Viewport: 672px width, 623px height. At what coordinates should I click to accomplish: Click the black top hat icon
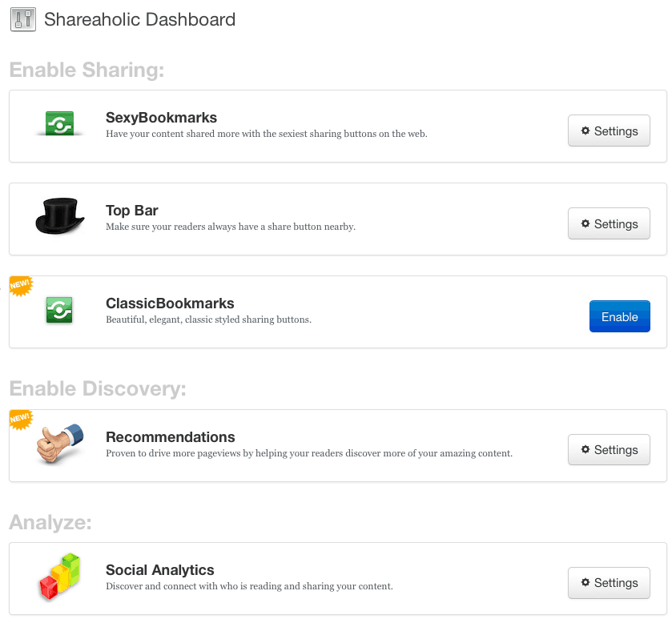coord(59,216)
